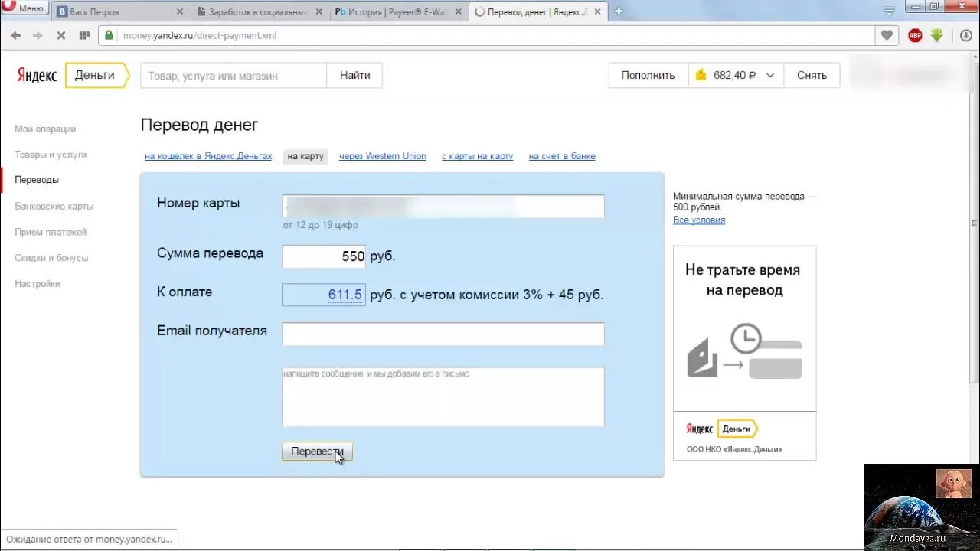Open a new tab with plus button
Screen dimensions: 980x551
pos(619,11)
